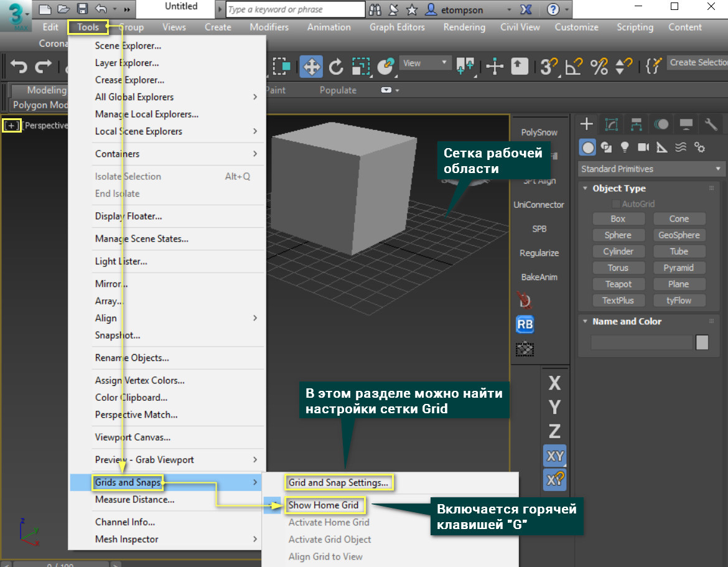This screenshot has width=728, height=567.
Task: Open Grid and Snap Settings
Action: coord(338,482)
